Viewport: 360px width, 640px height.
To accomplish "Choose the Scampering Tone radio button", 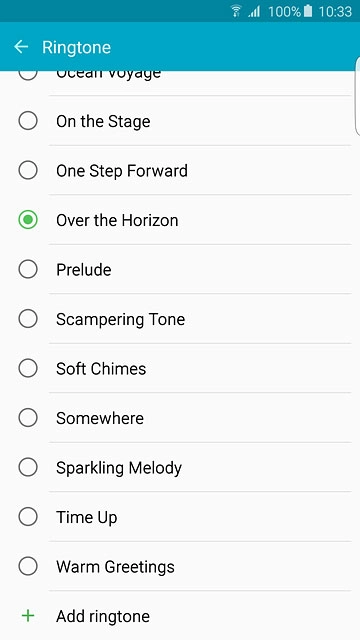I will tap(28, 319).
